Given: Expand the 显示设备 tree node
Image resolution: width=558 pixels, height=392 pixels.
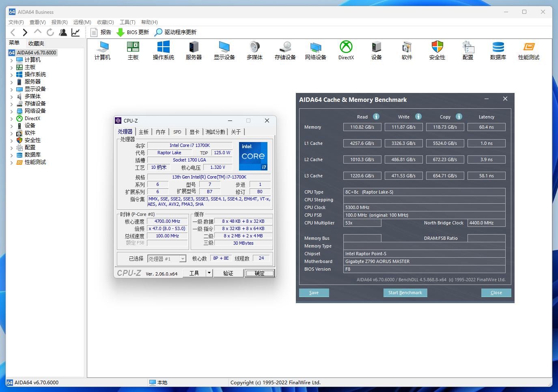Looking at the screenshot, I should tap(12, 89).
